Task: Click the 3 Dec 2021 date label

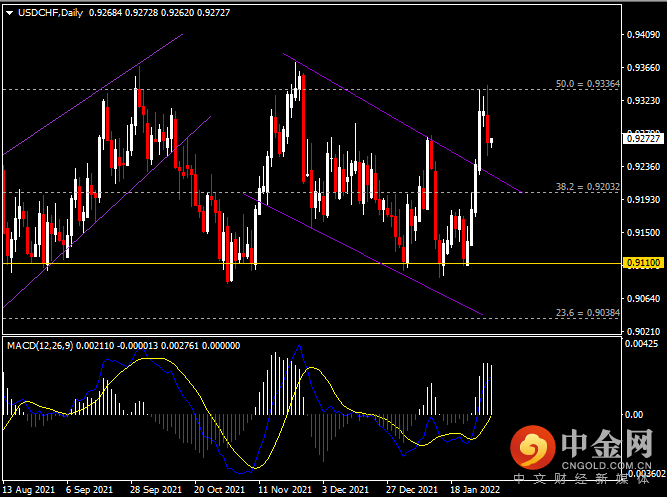Action: click(x=345, y=489)
